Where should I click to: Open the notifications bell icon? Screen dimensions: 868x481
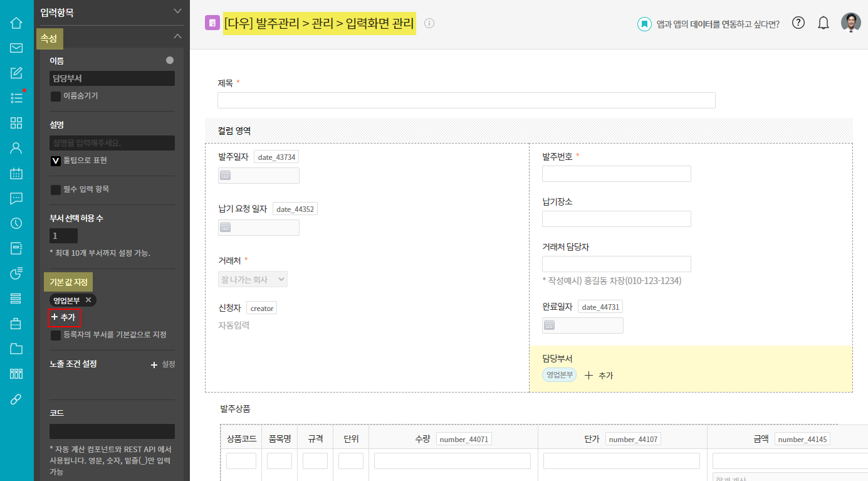(x=824, y=23)
